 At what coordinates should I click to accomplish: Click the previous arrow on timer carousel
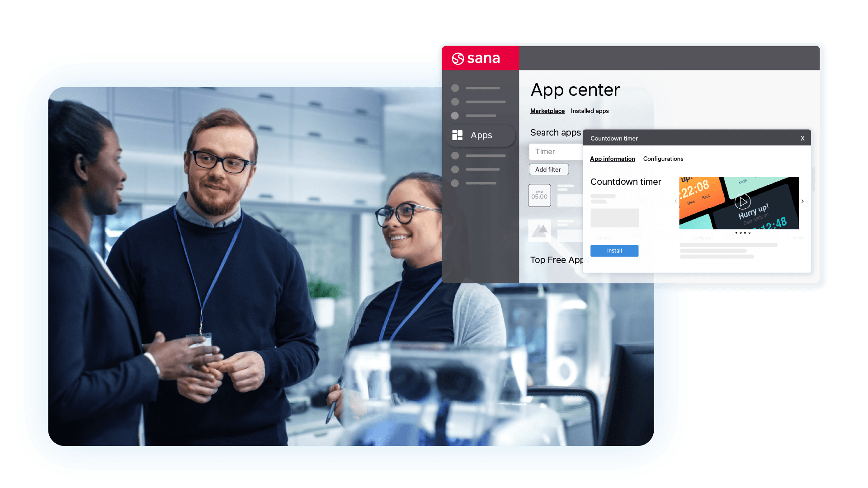[x=676, y=202]
